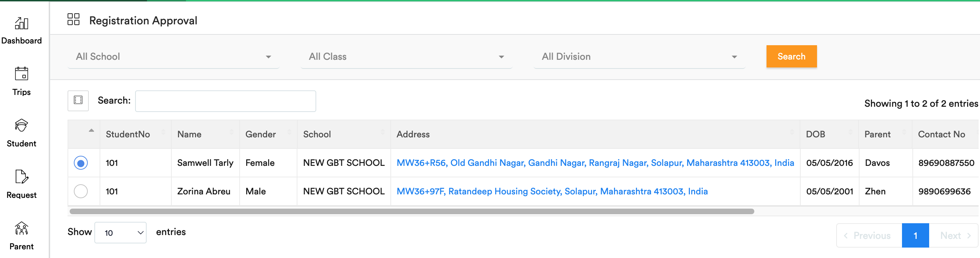Screen dimensions: 980x258
Task: Click the Registration Approval page title
Action: (143, 21)
